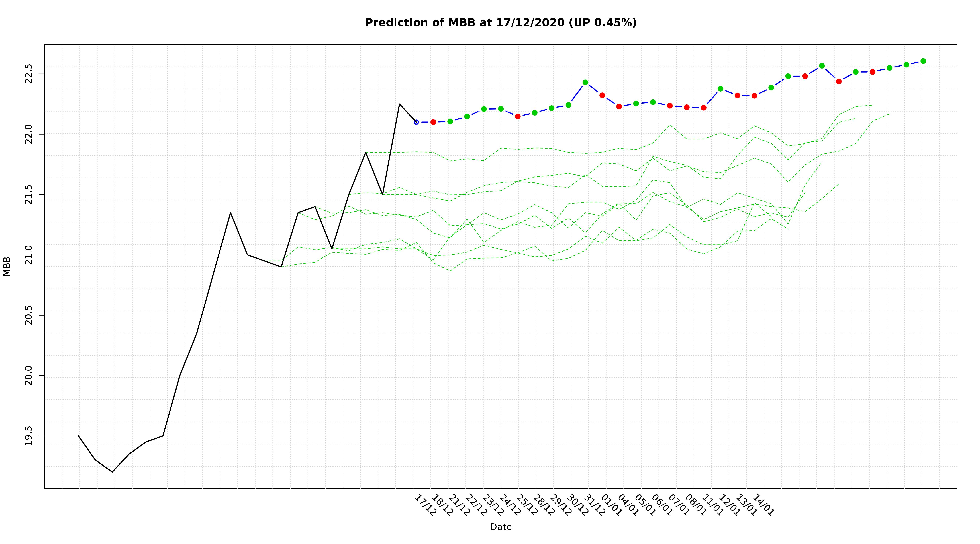
Task: Select the green peak dot above 31/12
Action: 585,82
